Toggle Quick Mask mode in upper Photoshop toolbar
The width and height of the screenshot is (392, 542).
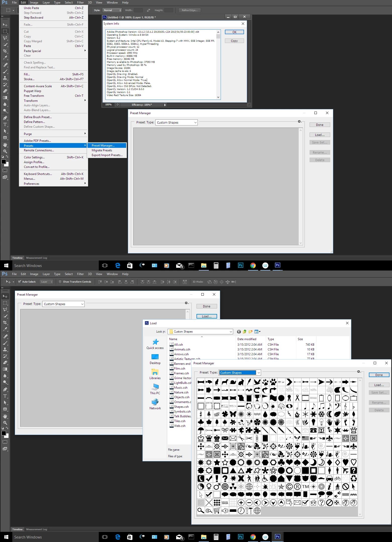(x=5, y=170)
